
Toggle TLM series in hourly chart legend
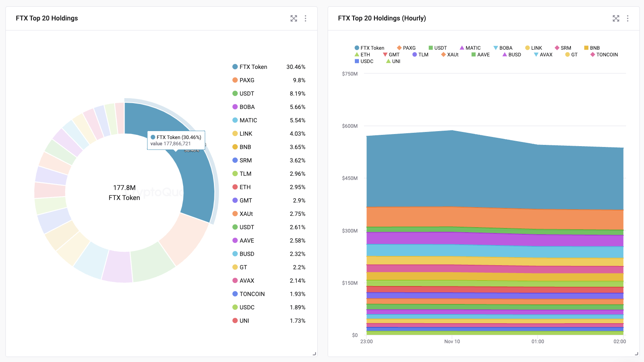[x=420, y=55]
